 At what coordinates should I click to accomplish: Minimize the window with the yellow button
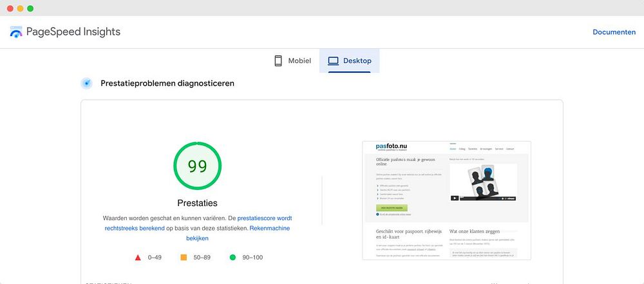tap(20, 8)
